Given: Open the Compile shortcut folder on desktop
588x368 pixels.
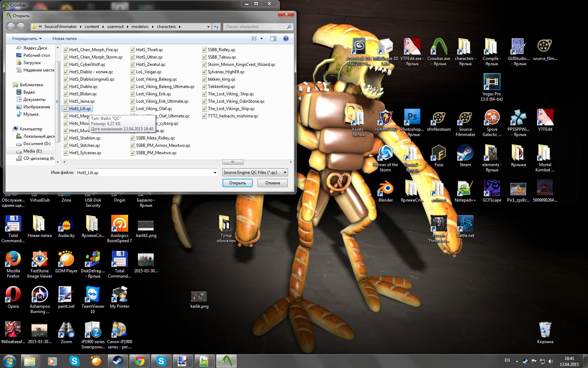Looking at the screenshot, I should point(492,52).
